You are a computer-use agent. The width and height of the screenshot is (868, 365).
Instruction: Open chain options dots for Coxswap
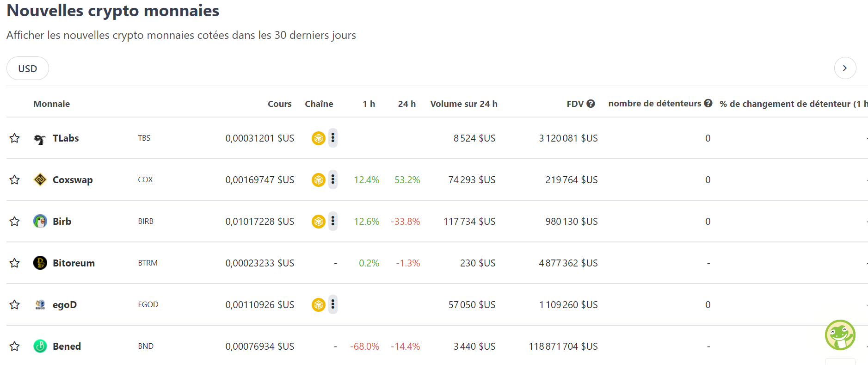coord(333,179)
